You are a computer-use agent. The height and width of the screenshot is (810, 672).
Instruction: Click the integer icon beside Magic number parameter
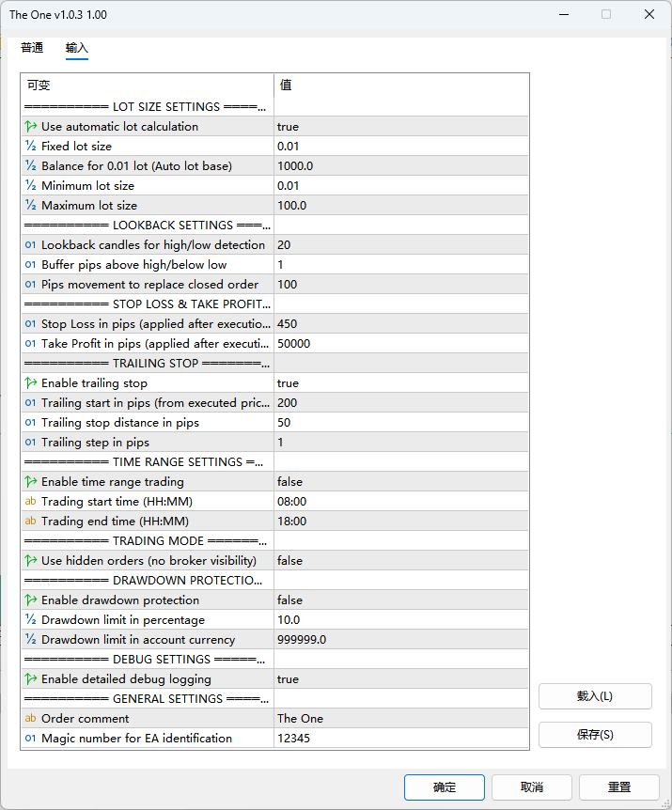click(x=31, y=739)
